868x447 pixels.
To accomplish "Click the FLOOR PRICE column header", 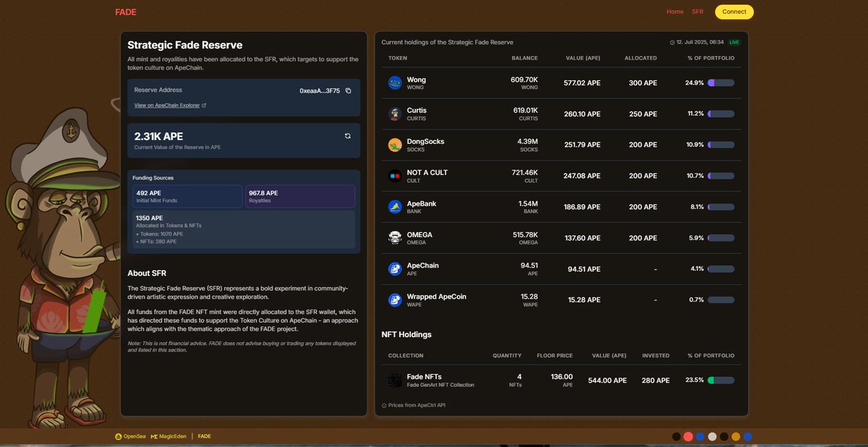I will point(555,356).
